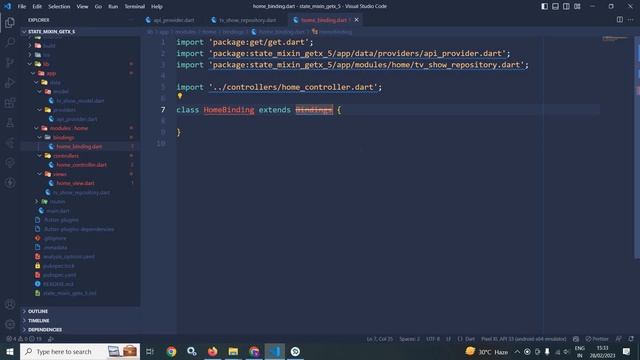640x360 pixels.
Task: Collapse the bindings folder
Action: pos(80,137)
